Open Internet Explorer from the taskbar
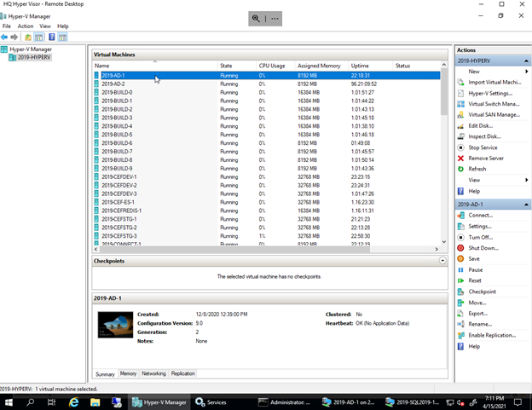Viewport: 532px width, 410px height. coord(73,402)
